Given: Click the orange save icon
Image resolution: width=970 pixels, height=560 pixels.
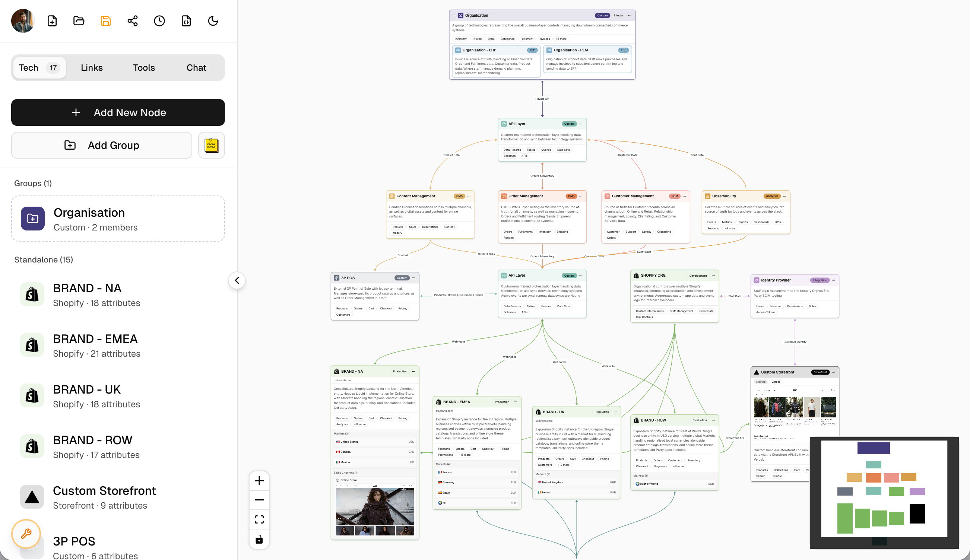Looking at the screenshot, I should coord(105,21).
